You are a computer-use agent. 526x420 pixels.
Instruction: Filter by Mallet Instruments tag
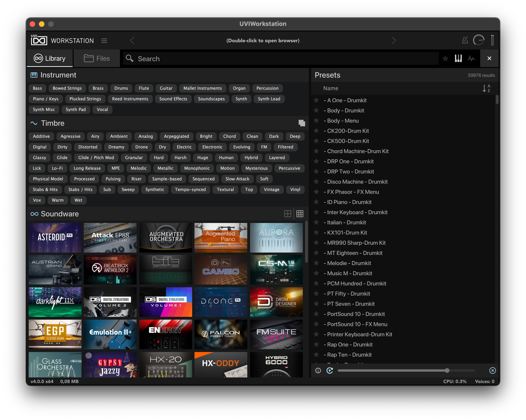click(x=203, y=88)
